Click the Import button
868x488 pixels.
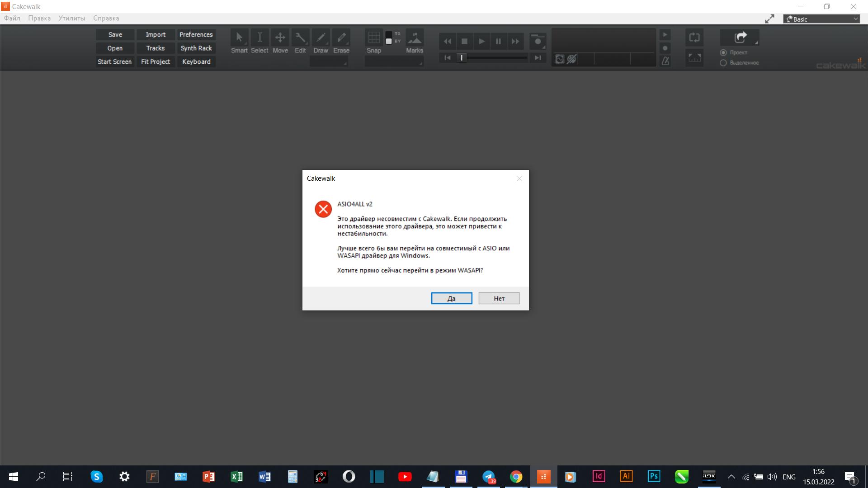pyautogui.click(x=156, y=35)
